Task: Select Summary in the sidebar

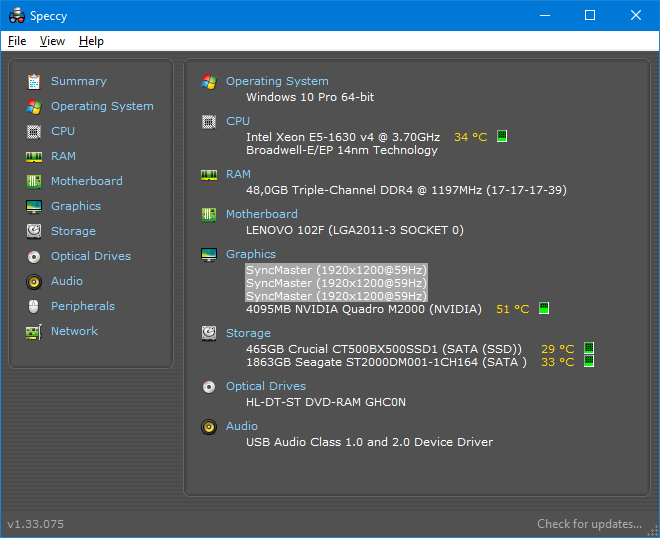Action: (x=79, y=81)
